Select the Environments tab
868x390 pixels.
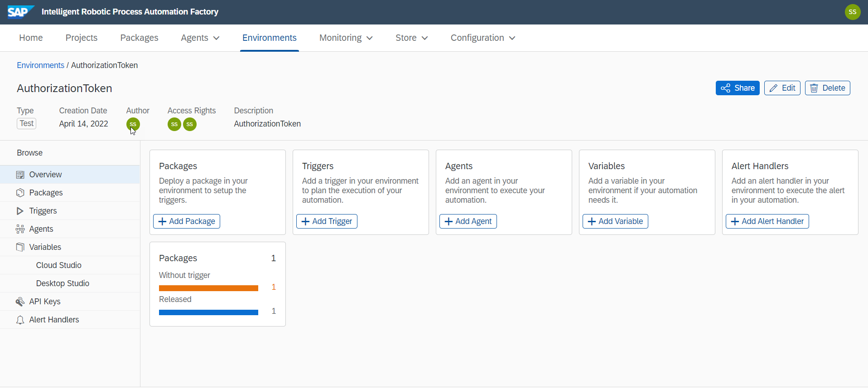pos(270,38)
